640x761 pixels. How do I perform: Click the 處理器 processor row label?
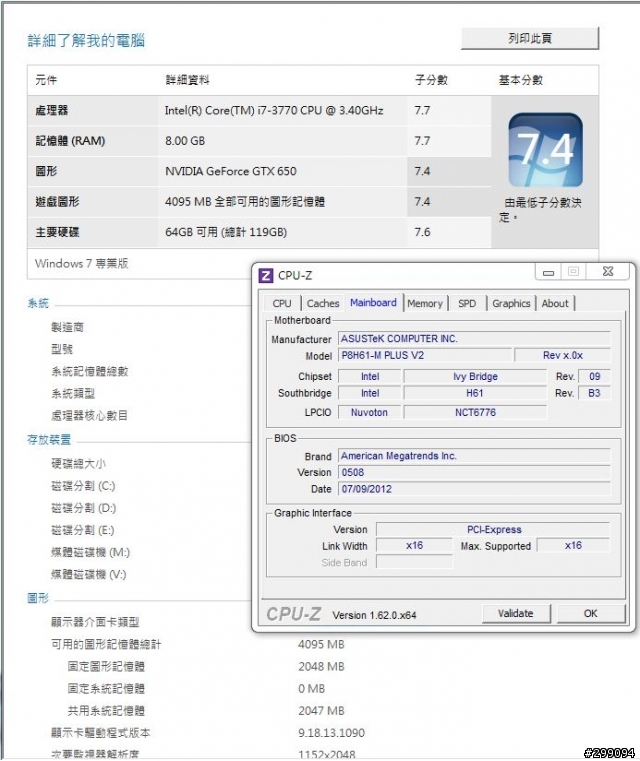tap(51, 111)
